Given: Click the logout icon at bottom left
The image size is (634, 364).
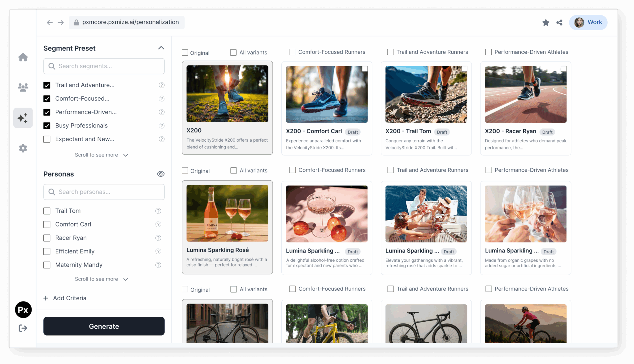Looking at the screenshot, I should tap(23, 328).
